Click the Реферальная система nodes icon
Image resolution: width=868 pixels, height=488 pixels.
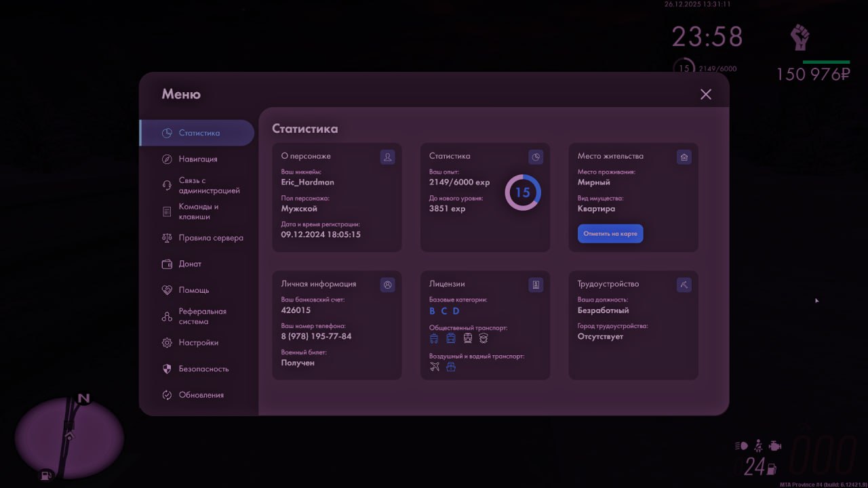tap(167, 317)
